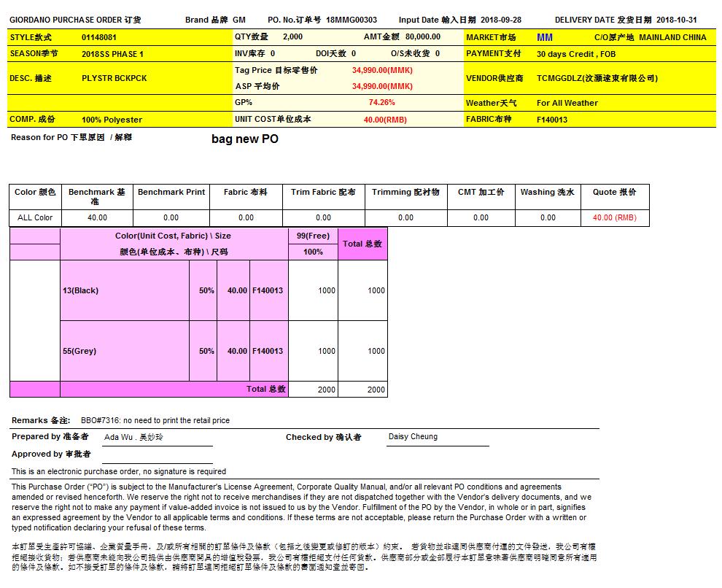Click the blue MM market value
Viewport: 722px width, 588px height.
point(544,37)
